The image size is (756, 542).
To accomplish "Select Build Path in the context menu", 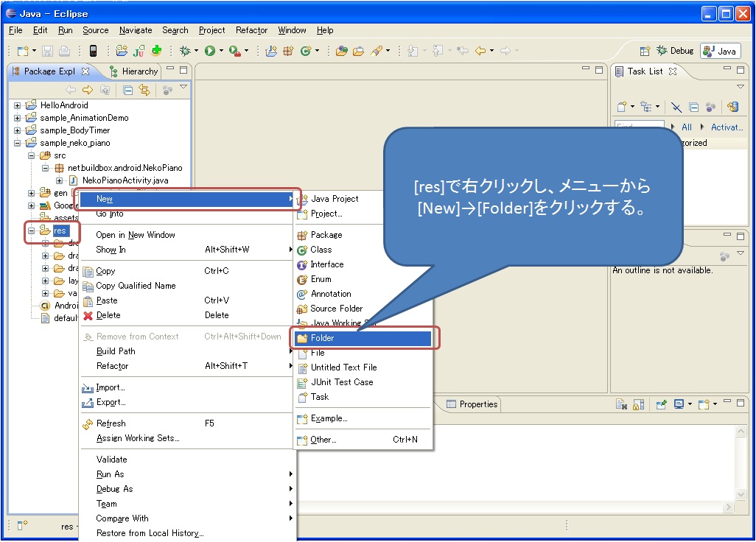I will point(188,351).
